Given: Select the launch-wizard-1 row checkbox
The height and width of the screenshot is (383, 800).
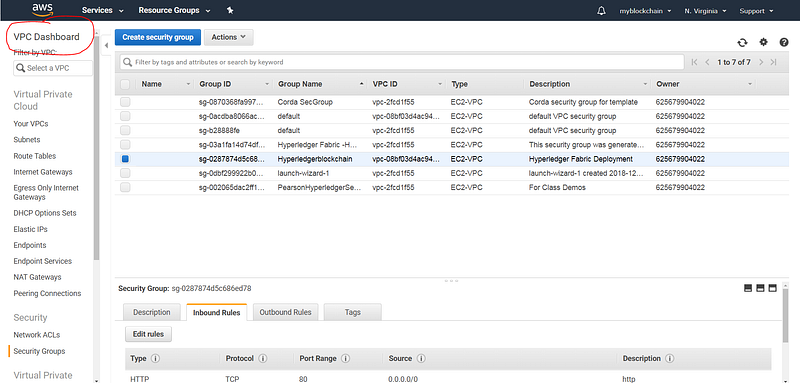Looking at the screenshot, I should [x=125, y=173].
